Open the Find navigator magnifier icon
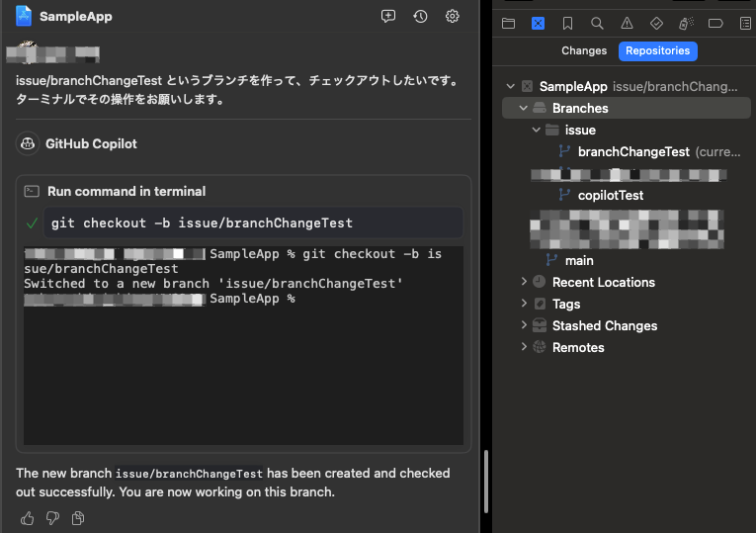The image size is (756, 533). 597,23
